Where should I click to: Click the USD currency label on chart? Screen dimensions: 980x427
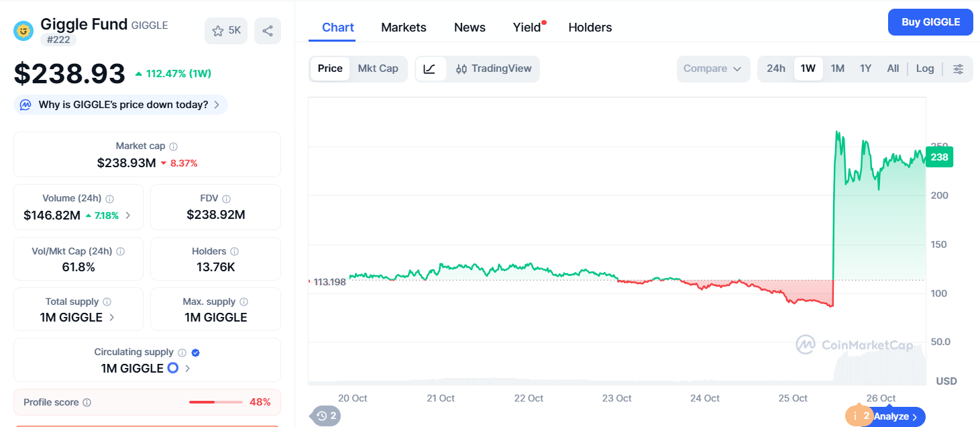tap(946, 381)
